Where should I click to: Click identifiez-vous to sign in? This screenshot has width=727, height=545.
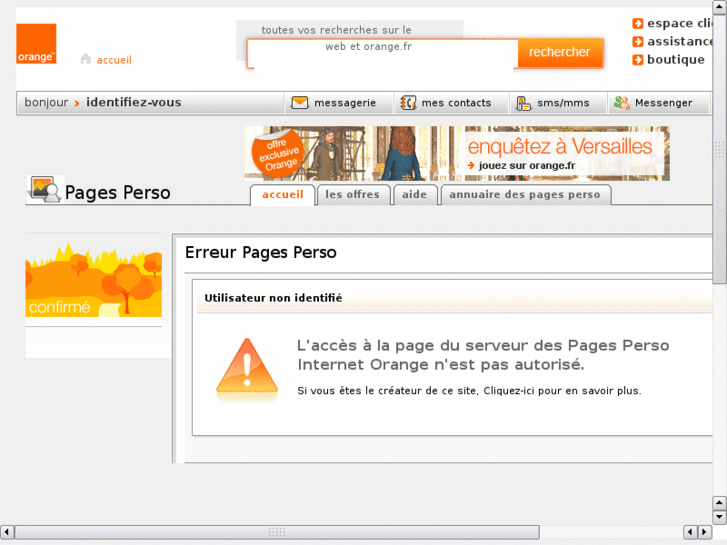pos(134,102)
